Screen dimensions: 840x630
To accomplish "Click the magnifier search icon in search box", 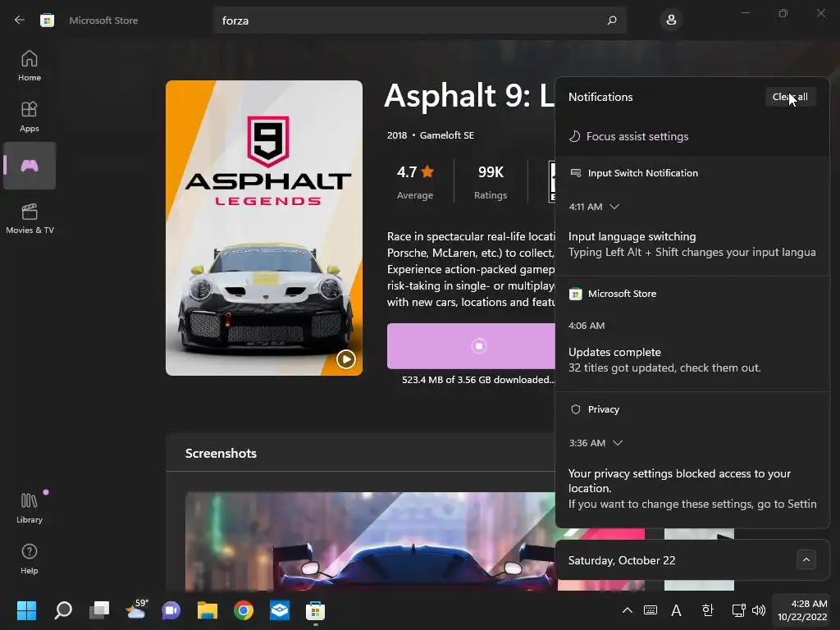I will (x=612, y=21).
